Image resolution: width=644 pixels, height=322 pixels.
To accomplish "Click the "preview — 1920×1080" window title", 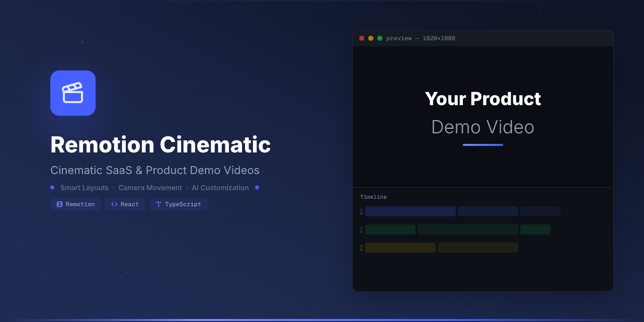I will pyautogui.click(x=421, y=38).
